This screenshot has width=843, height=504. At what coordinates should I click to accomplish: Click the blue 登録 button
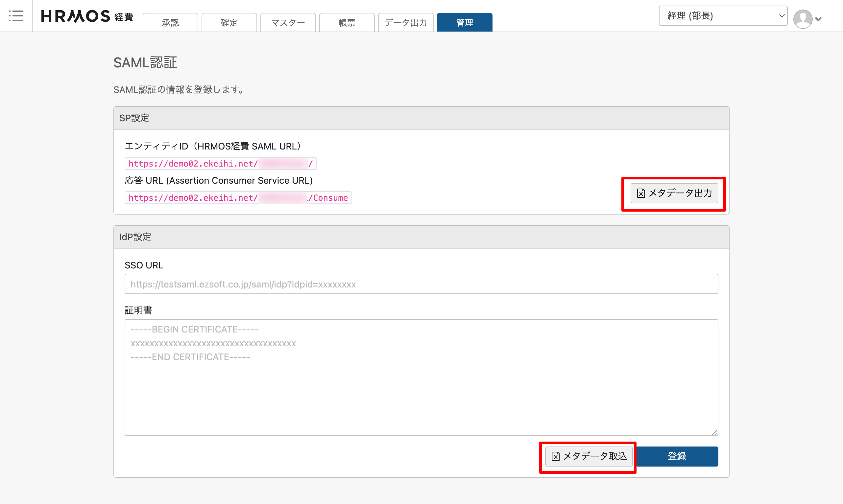click(677, 456)
